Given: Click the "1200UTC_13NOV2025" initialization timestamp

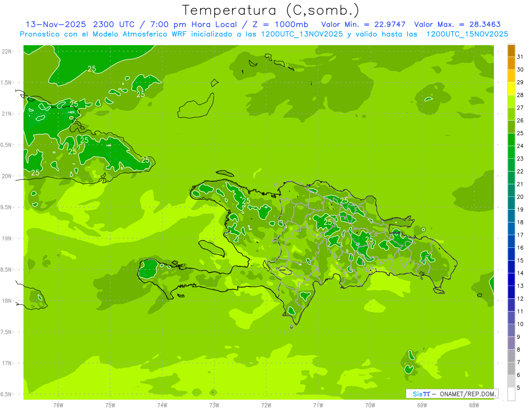Looking at the screenshot, I should coord(301,34).
